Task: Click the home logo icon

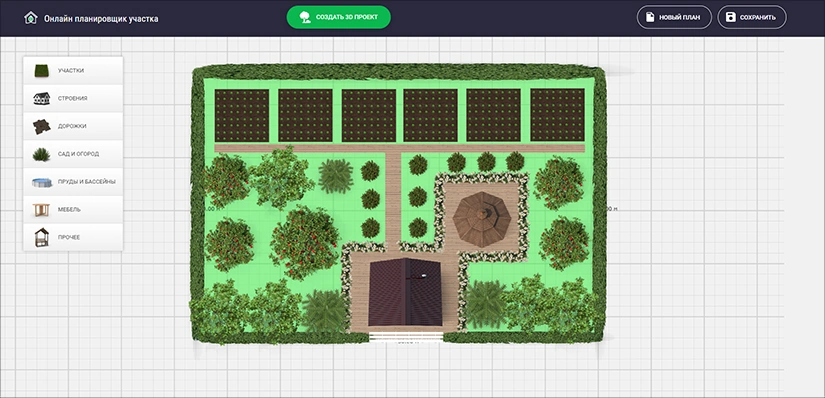Action: point(31,18)
